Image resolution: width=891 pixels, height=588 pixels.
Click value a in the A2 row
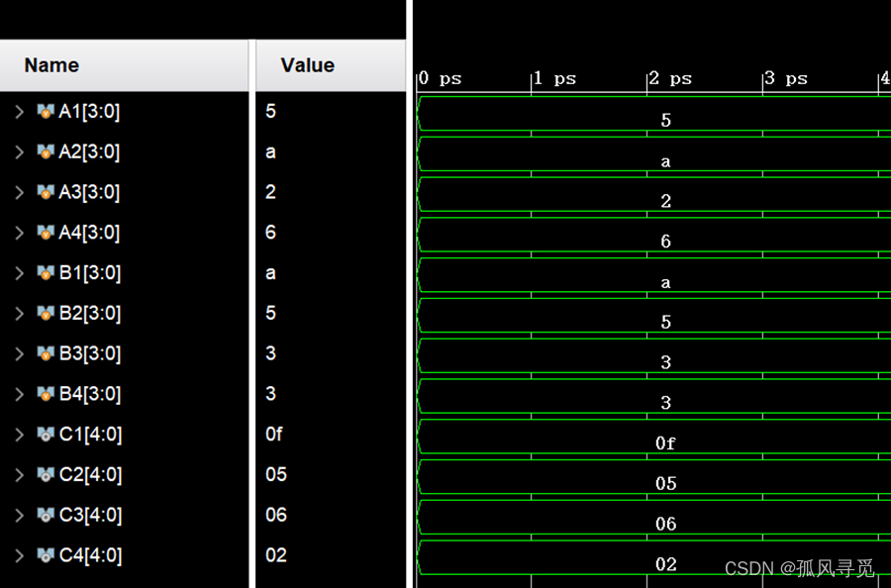pyautogui.click(x=270, y=152)
